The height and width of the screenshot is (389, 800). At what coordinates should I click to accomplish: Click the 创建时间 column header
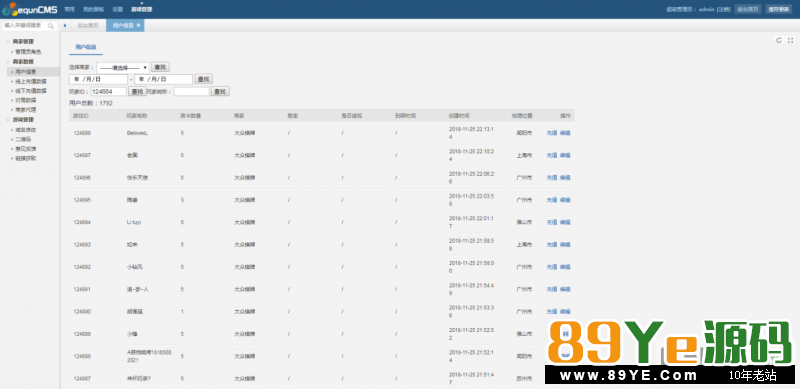(x=459, y=116)
